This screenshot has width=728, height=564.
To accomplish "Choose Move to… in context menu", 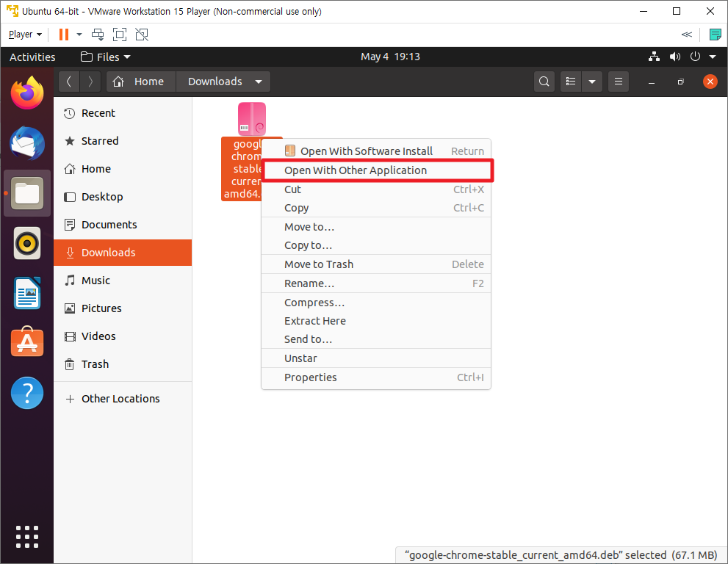I will pyautogui.click(x=376, y=227).
